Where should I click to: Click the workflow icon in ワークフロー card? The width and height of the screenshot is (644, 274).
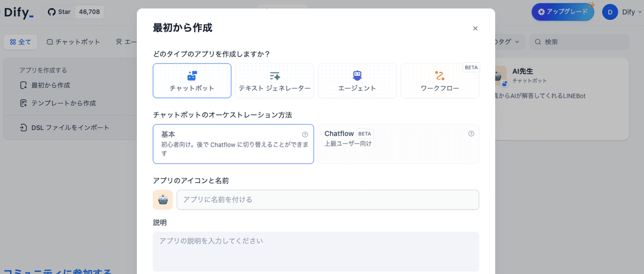tap(440, 76)
